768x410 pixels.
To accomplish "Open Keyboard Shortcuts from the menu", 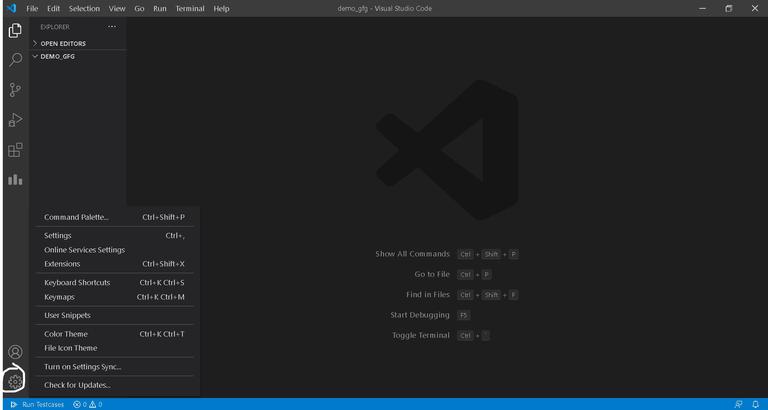I will pyautogui.click(x=115, y=283).
